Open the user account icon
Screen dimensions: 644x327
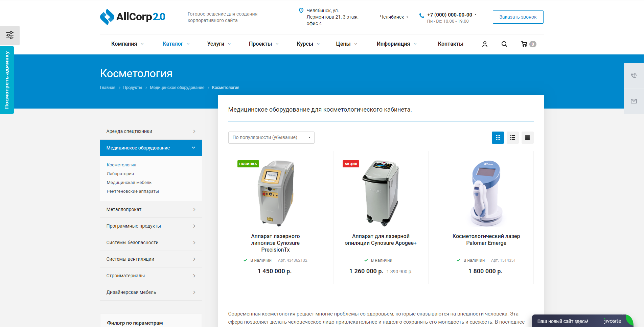[x=485, y=44]
